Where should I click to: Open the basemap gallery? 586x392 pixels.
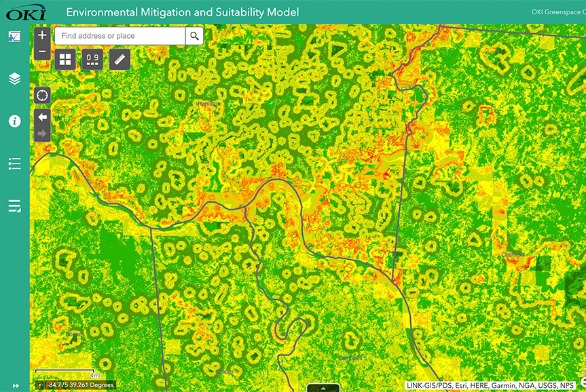pyautogui.click(x=65, y=59)
